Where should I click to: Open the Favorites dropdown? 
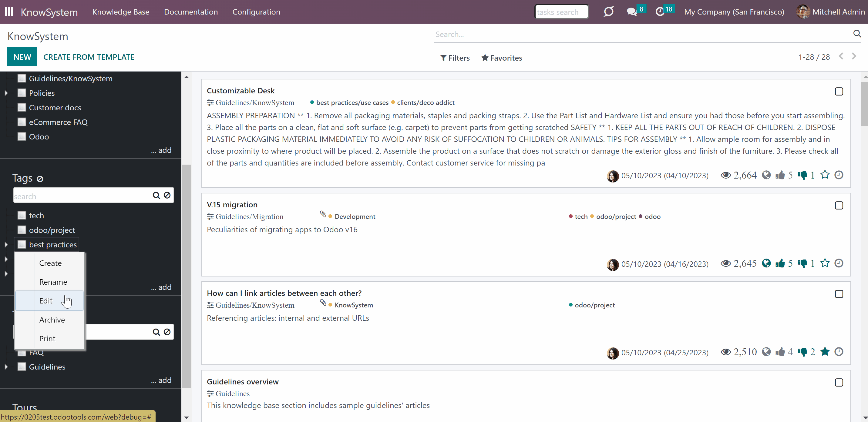[x=502, y=58]
